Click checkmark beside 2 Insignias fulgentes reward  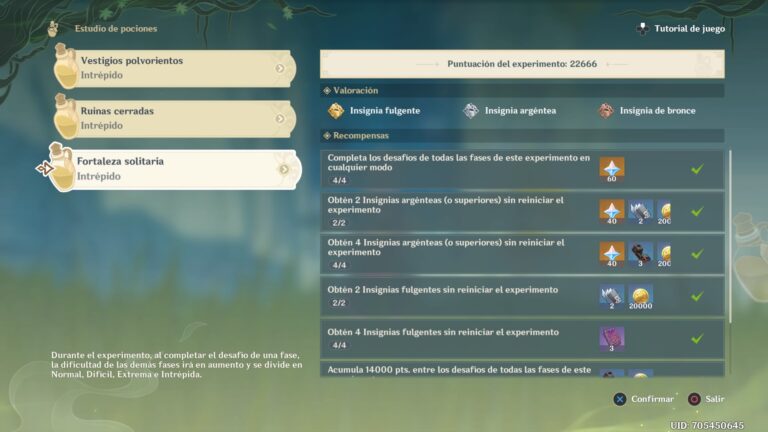697,296
